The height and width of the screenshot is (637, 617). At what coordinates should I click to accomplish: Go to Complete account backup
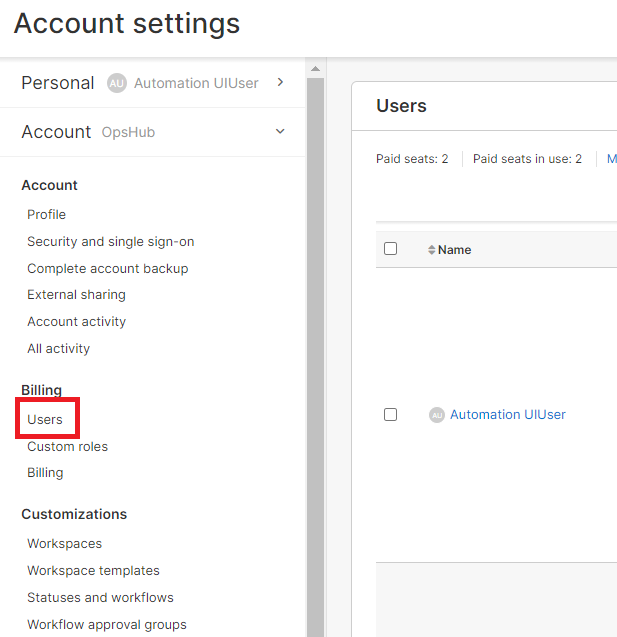pos(107,268)
